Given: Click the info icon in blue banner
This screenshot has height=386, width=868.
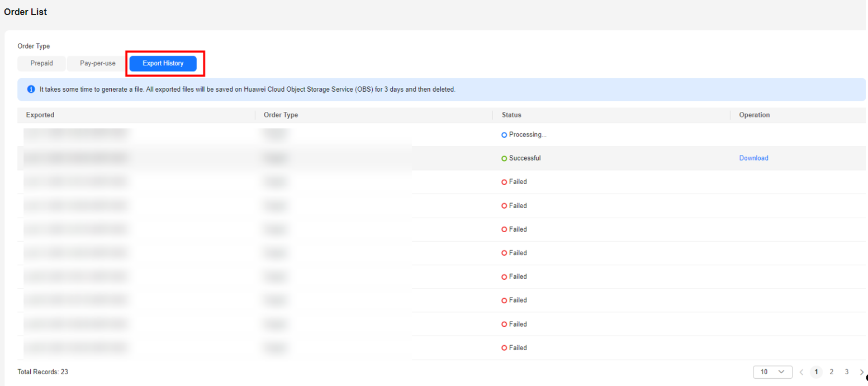Looking at the screenshot, I should (x=31, y=90).
